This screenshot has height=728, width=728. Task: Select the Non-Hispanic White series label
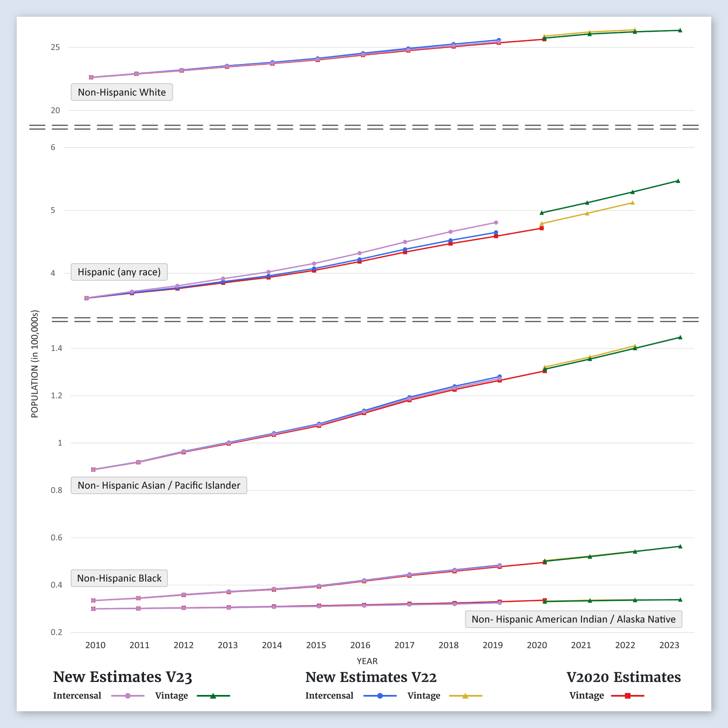122,92
